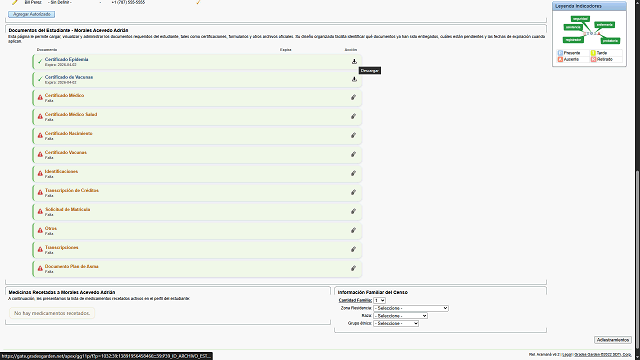
Task: Attach file for Certificado Médico Salud
Action: click(353, 116)
